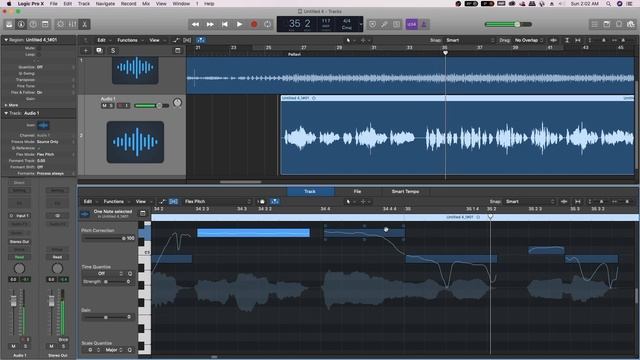The width and height of the screenshot is (640, 360).
Task: Mute Audio 1 track with M button
Action: (x=104, y=106)
